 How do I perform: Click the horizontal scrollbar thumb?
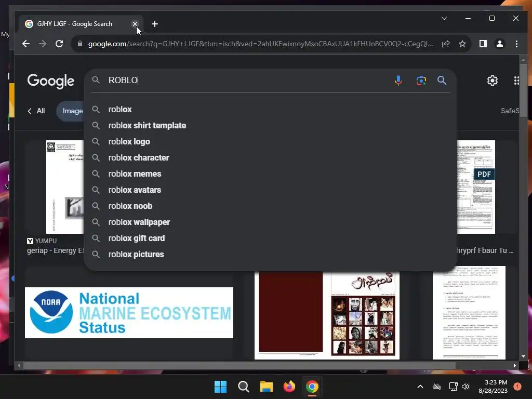[x=239, y=365]
